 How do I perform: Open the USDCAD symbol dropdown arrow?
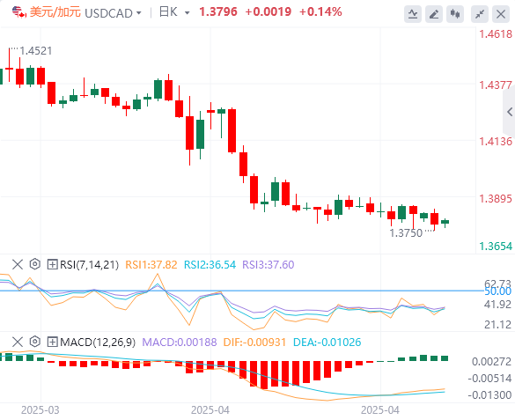click(x=139, y=13)
